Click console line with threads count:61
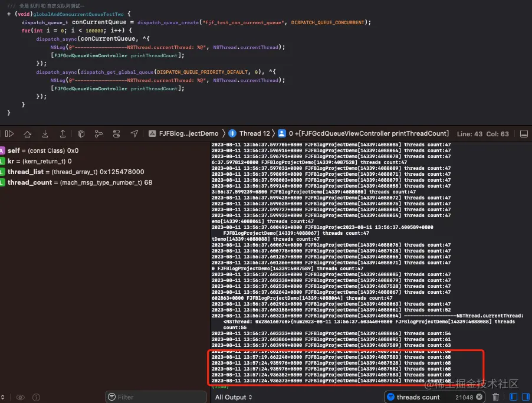 331,339
